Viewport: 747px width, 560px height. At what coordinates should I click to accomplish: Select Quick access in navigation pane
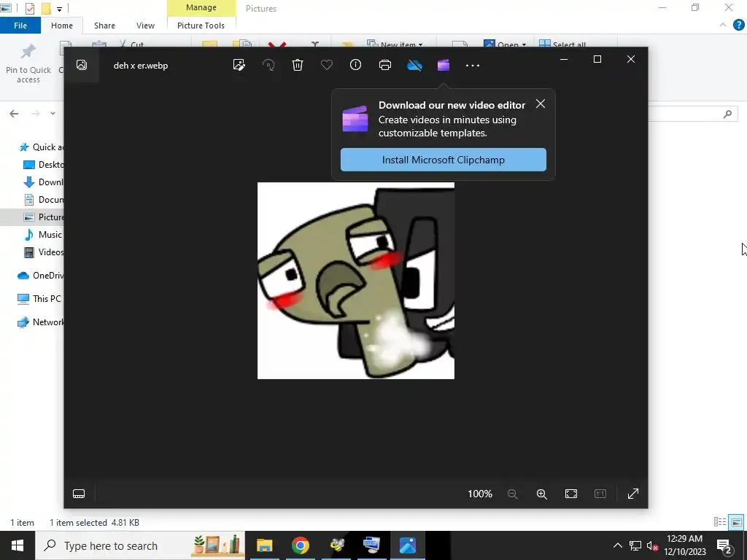click(41, 147)
